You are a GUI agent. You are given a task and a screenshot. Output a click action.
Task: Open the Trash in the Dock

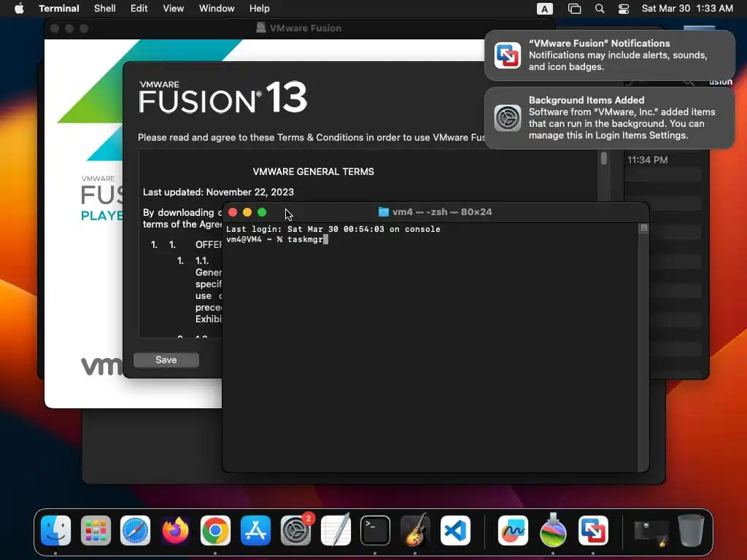pyautogui.click(x=691, y=530)
